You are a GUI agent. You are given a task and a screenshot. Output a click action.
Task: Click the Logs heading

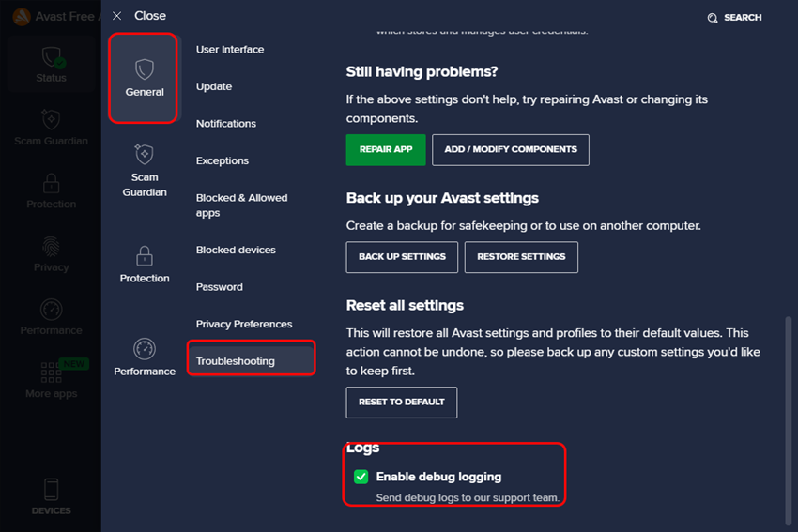click(363, 448)
